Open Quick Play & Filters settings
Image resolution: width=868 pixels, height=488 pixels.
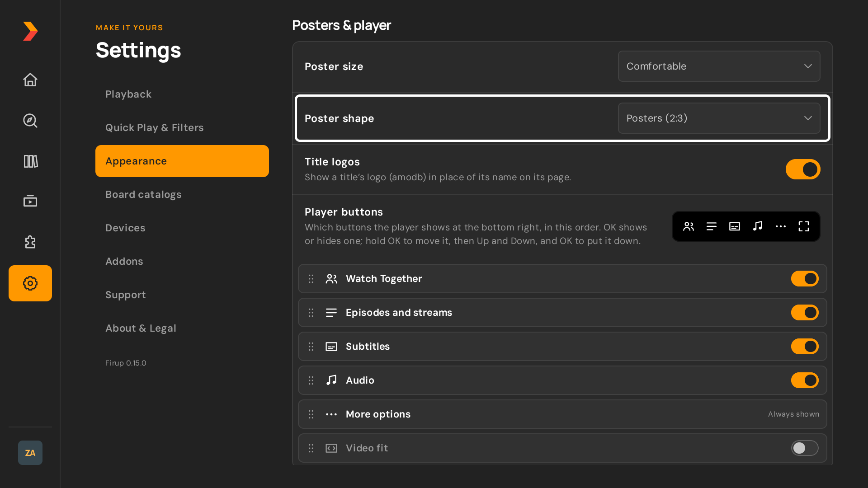point(182,128)
